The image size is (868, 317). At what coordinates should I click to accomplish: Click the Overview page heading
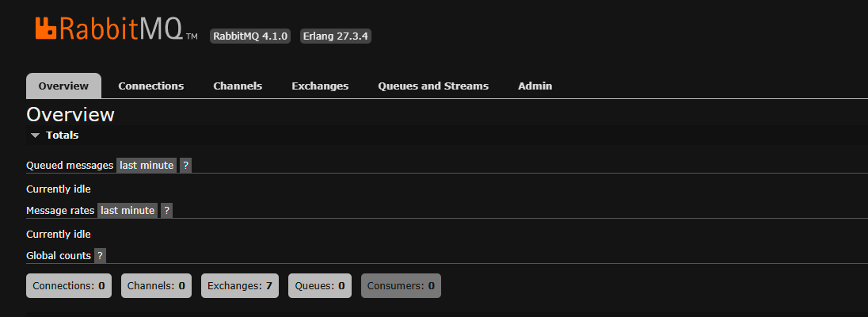70,115
